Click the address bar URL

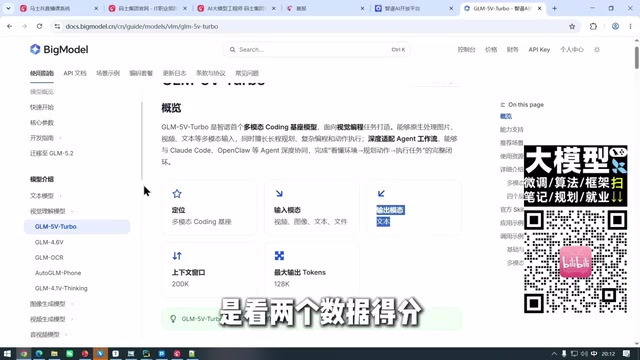[x=142, y=26]
